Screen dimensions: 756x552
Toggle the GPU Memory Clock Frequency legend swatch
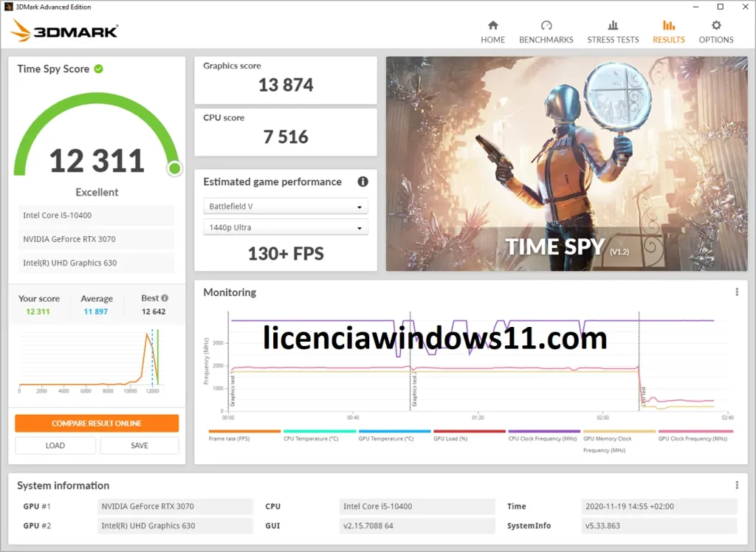[x=619, y=432]
